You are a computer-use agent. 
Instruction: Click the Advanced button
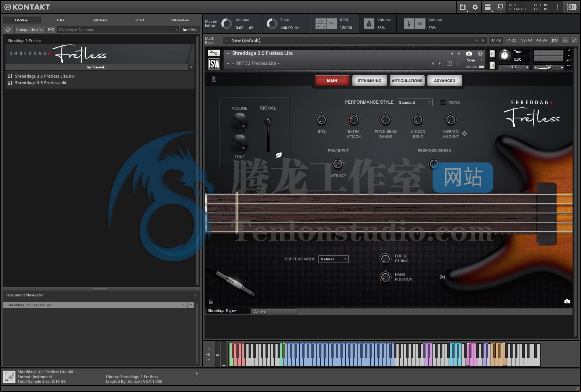[x=444, y=81]
